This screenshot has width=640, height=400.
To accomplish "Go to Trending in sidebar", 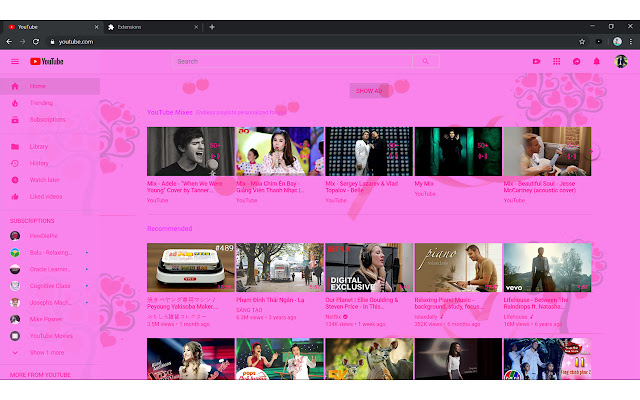I will click(x=41, y=103).
